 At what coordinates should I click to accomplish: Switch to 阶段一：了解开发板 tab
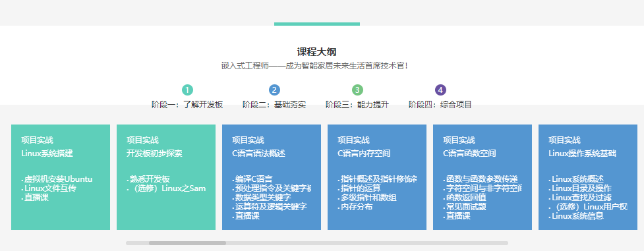[187, 105]
